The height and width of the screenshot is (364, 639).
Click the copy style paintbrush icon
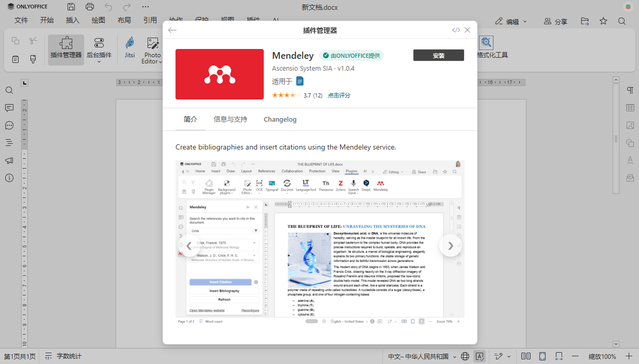coord(33,59)
